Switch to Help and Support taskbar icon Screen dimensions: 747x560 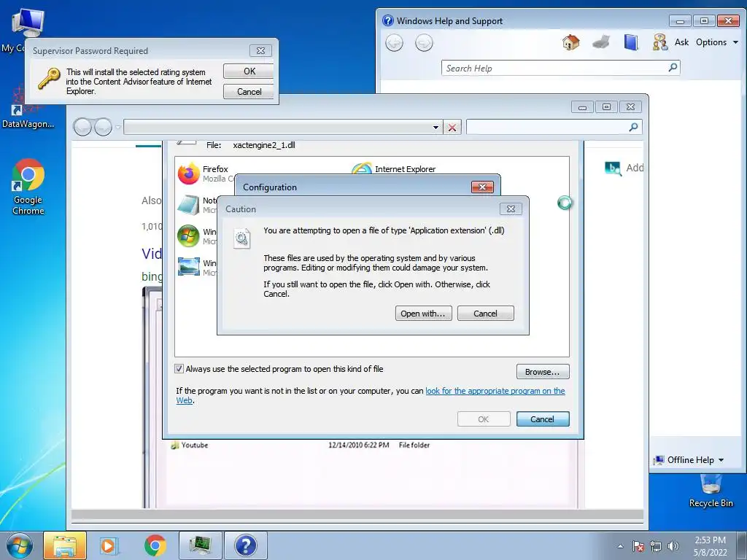[245, 545]
